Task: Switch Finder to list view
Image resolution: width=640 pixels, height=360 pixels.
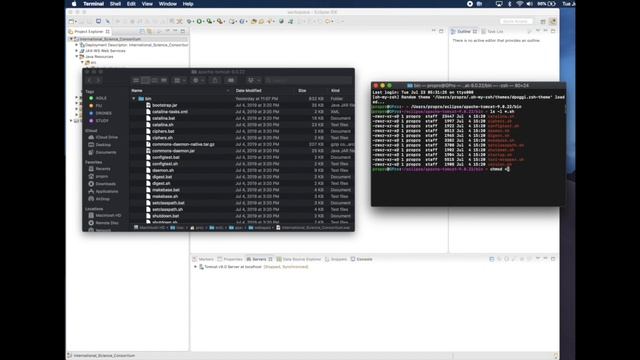Action: pyautogui.click(x=145, y=80)
